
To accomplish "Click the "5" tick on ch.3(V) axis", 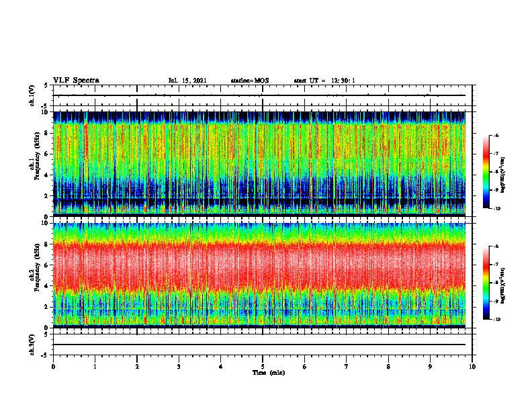I will coord(46,334).
